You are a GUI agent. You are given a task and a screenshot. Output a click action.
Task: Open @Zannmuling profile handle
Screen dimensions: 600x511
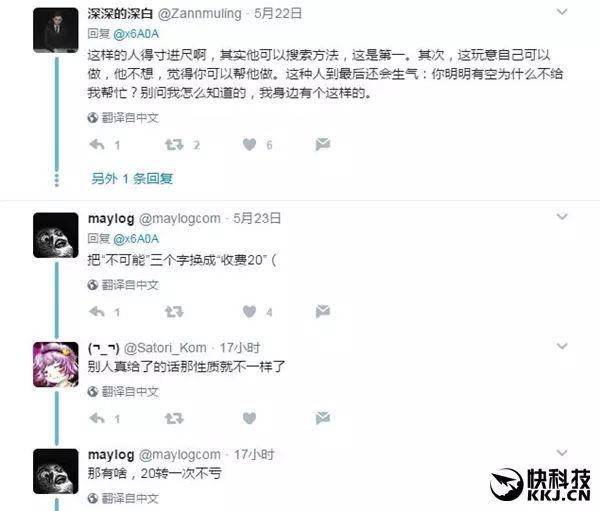click(x=200, y=14)
